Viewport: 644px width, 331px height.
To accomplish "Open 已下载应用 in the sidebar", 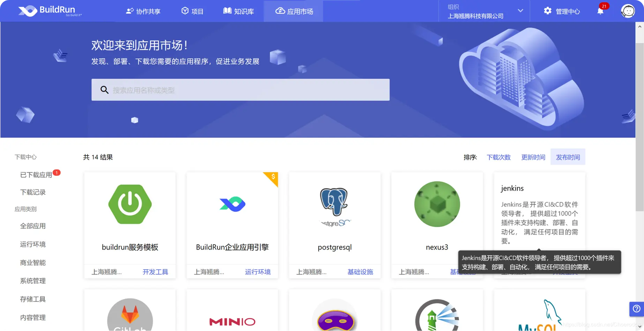I will tap(36, 175).
